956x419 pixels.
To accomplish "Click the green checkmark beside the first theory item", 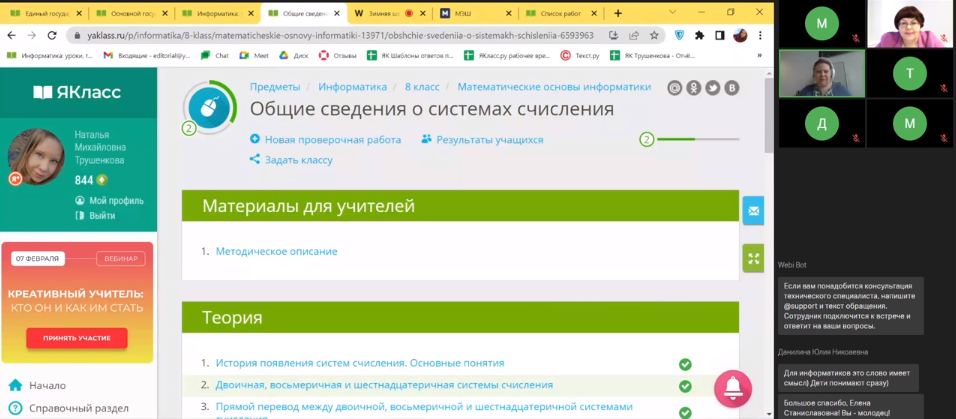I will pos(685,364).
